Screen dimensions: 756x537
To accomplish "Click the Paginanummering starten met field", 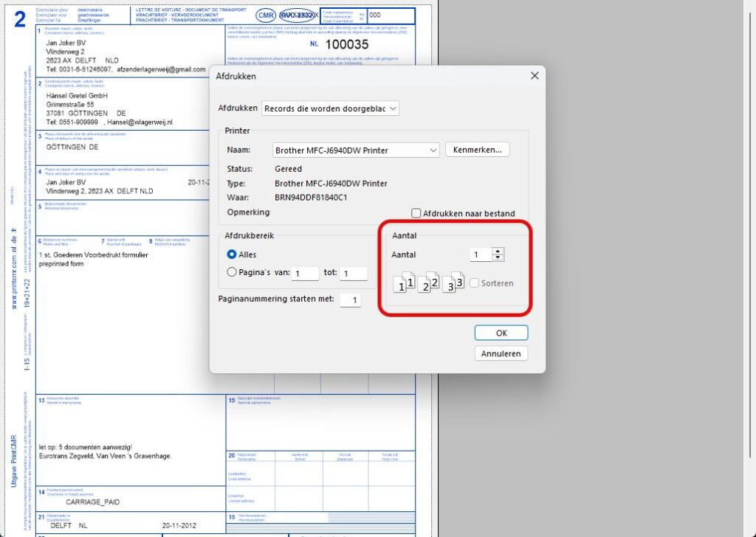I will pos(351,299).
